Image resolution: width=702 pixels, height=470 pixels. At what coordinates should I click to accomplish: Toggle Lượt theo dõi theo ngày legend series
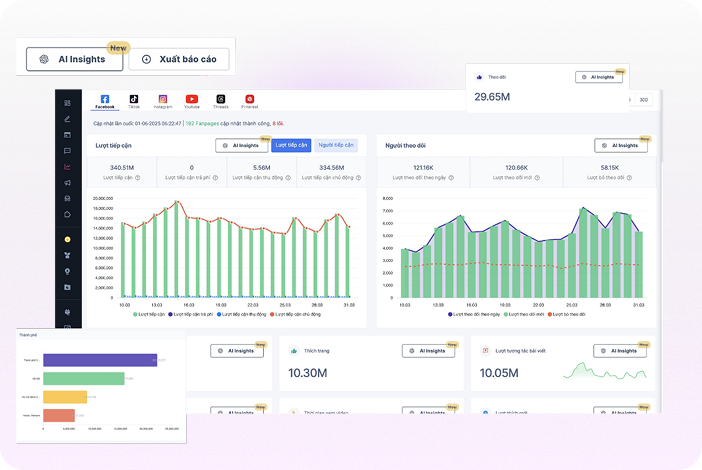click(474, 314)
